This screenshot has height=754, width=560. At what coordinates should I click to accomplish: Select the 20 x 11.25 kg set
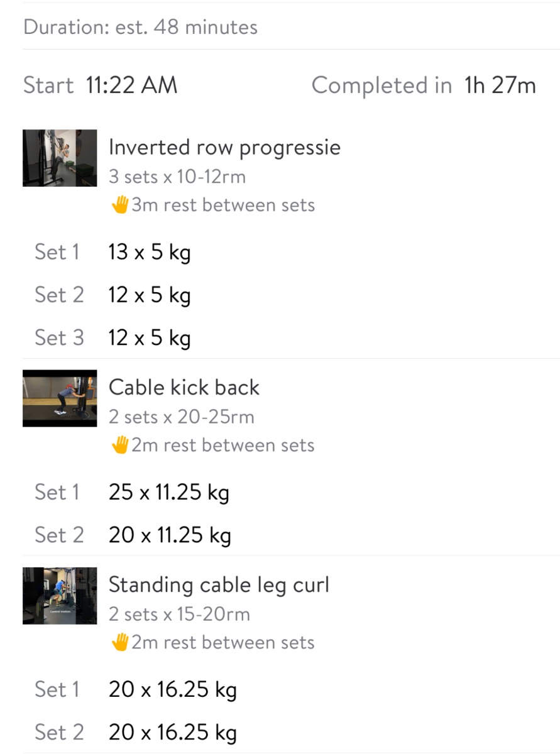tap(170, 535)
